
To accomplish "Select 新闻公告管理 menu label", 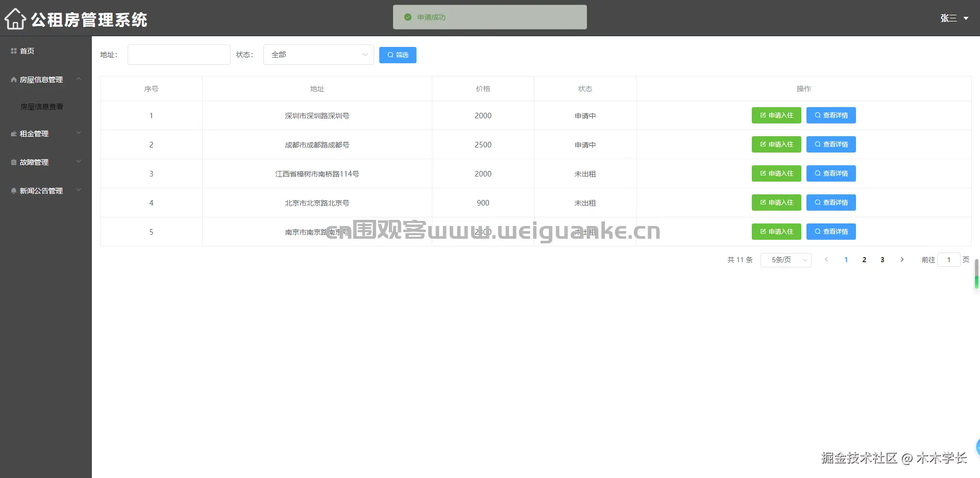I will pos(41,191).
